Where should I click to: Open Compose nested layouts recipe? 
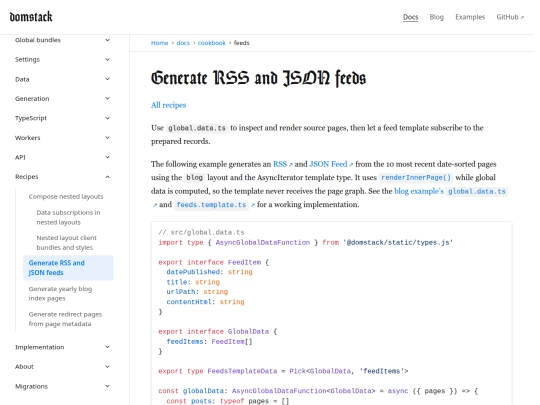[x=66, y=196]
